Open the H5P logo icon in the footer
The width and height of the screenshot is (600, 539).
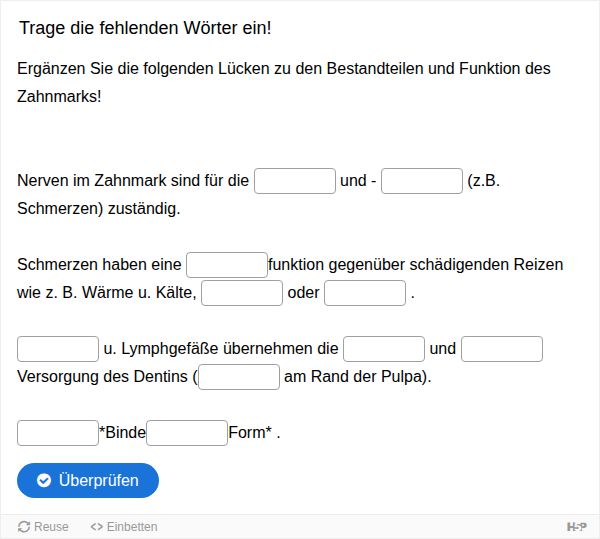click(576, 527)
